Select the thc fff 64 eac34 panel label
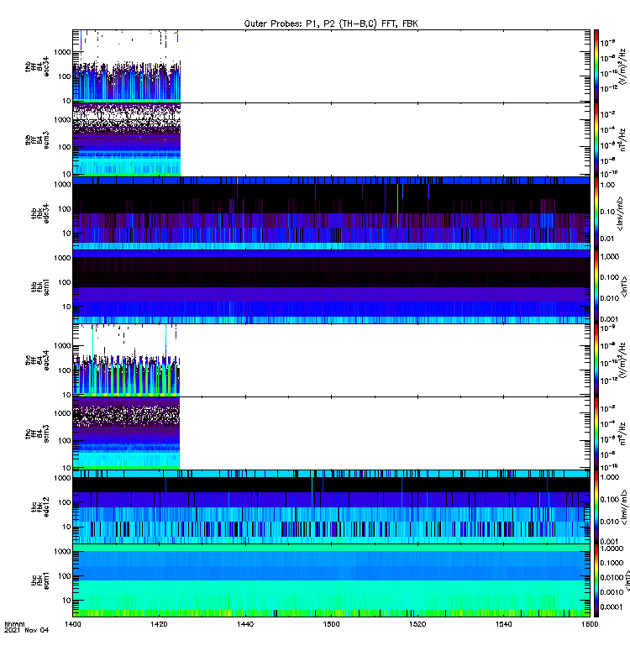The width and height of the screenshot is (630, 672). click(x=37, y=360)
